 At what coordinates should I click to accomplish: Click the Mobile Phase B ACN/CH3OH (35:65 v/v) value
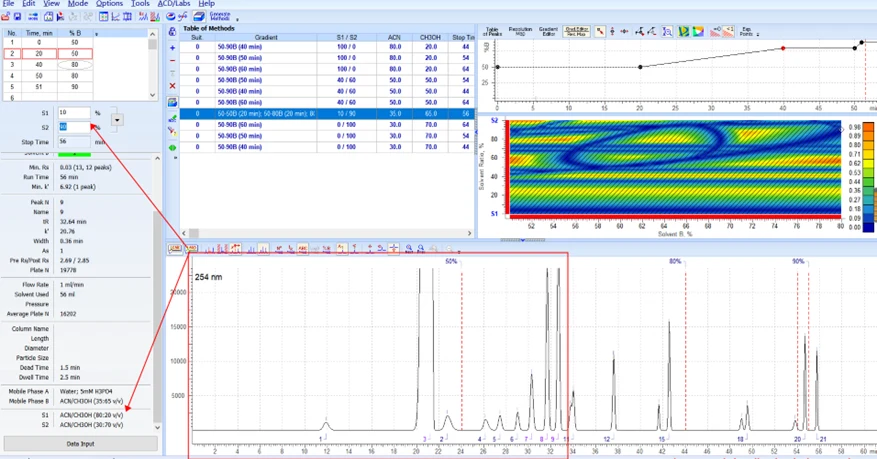pos(91,401)
